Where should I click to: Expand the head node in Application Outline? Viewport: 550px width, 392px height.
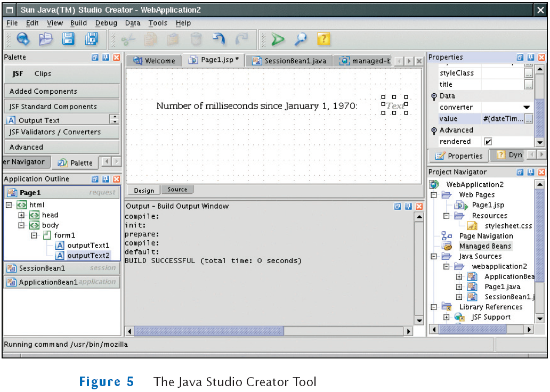click(x=22, y=215)
